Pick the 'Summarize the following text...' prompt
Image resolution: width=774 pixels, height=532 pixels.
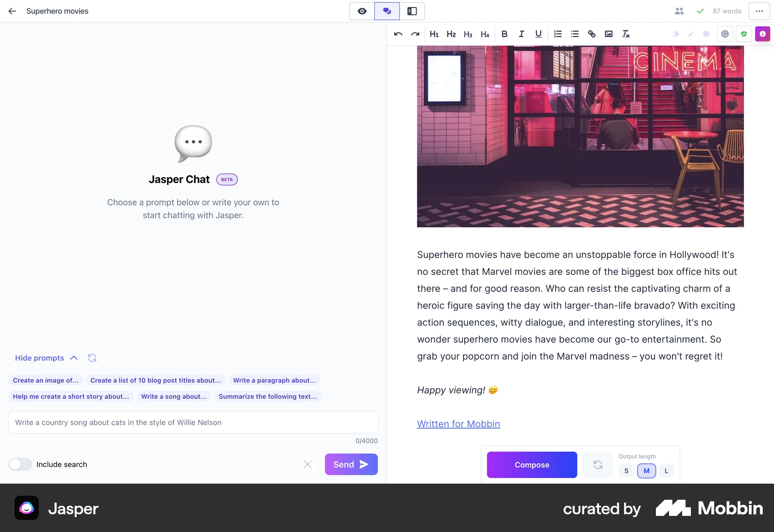[x=268, y=397]
